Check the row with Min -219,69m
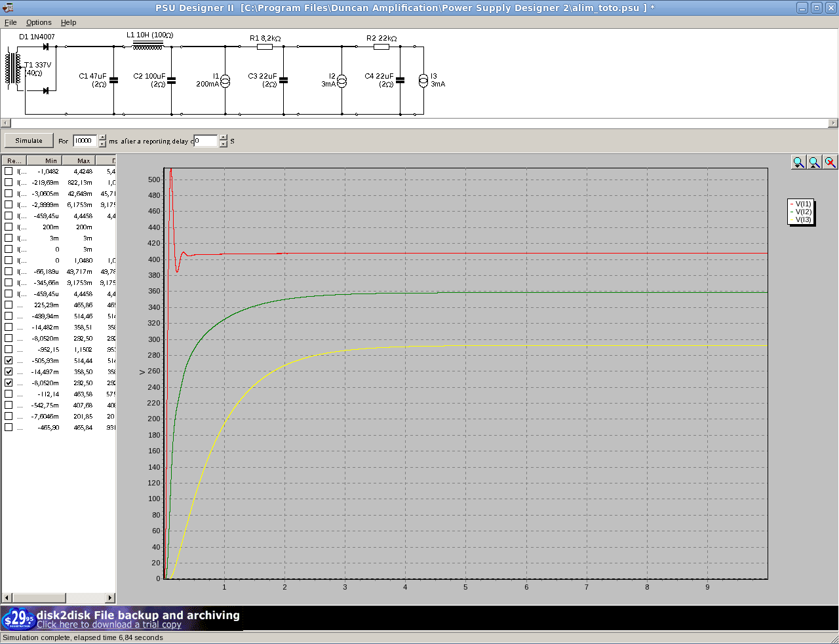The width and height of the screenshot is (839, 644). (9, 182)
